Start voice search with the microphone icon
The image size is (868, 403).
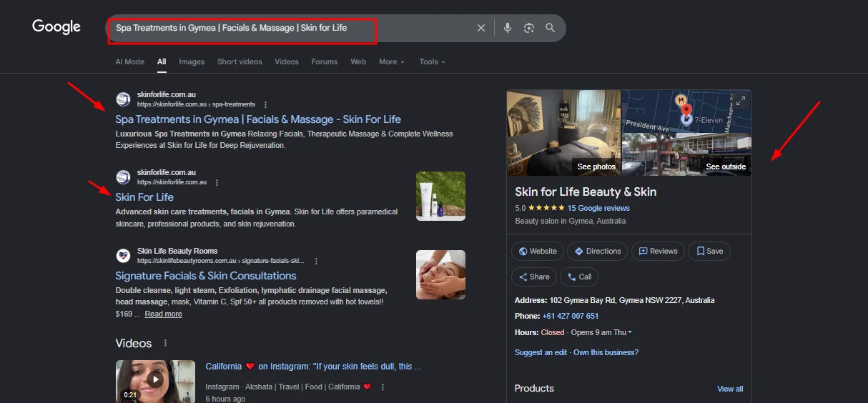508,28
